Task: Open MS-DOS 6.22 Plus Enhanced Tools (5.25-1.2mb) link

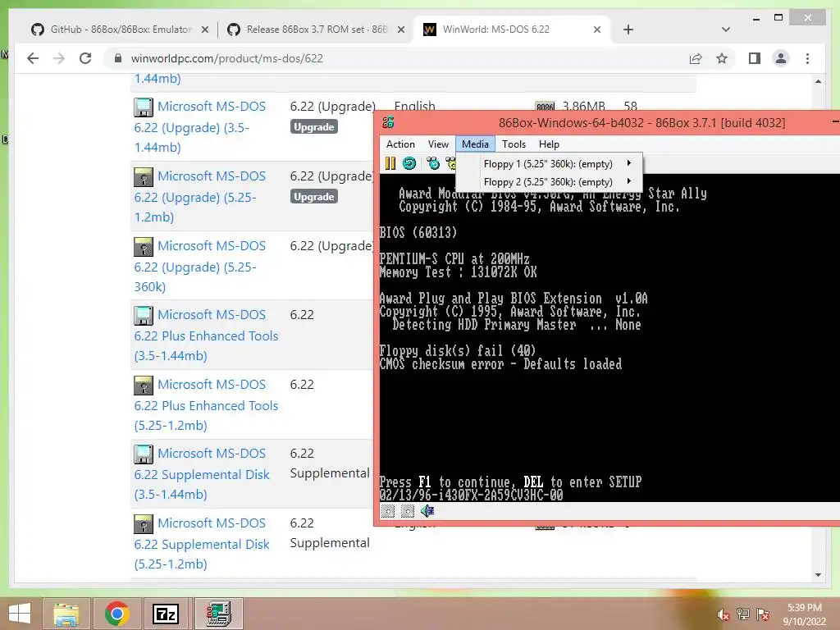Action: [206, 405]
